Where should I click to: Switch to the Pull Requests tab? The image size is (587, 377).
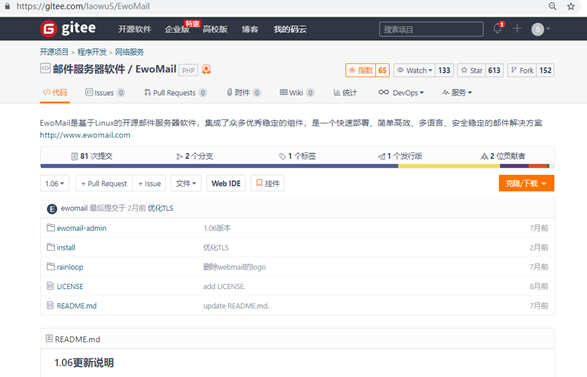tap(175, 92)
